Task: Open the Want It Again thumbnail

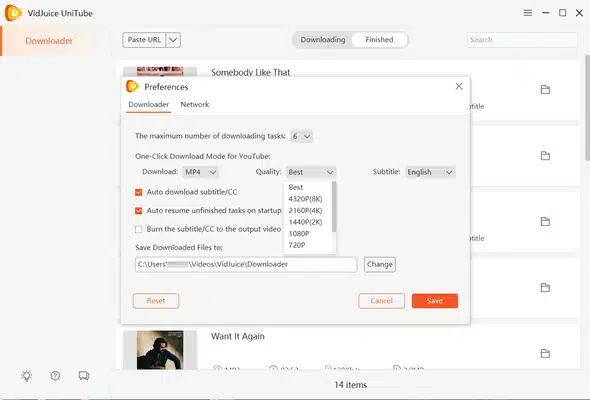Action: tap(160, 350)
